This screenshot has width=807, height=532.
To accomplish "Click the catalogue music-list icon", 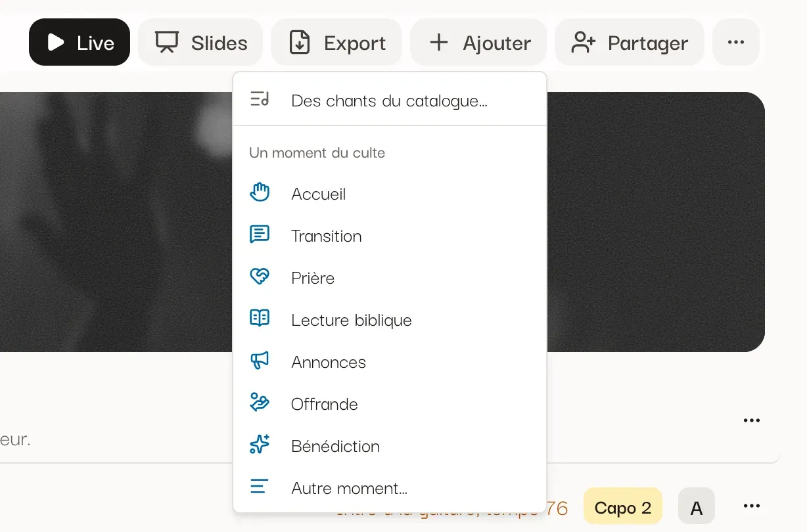I will pyautogui.click(x=260, y=100).
